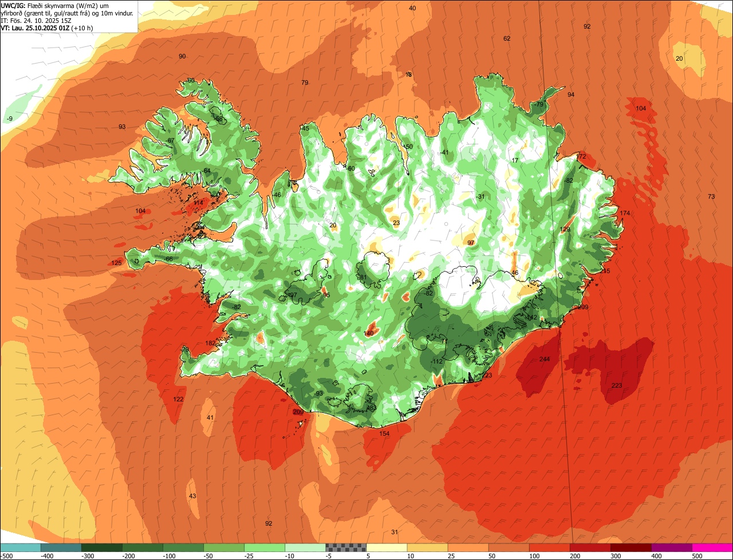Click the -67 value in the Westfjords
This screenshot has width=733, height=560.
tap(170, 140)
